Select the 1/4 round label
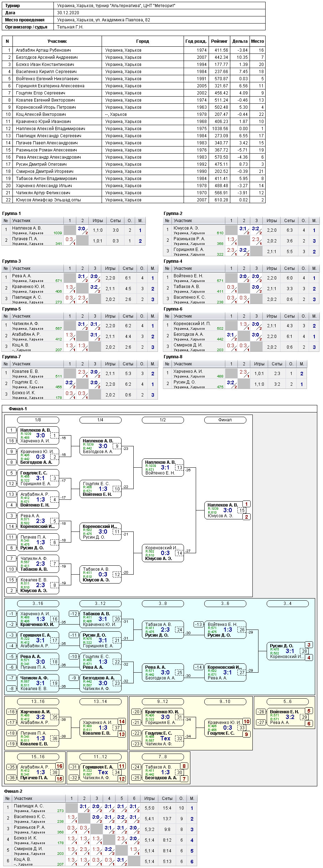323x868 pixels. [x=101, y=420]
